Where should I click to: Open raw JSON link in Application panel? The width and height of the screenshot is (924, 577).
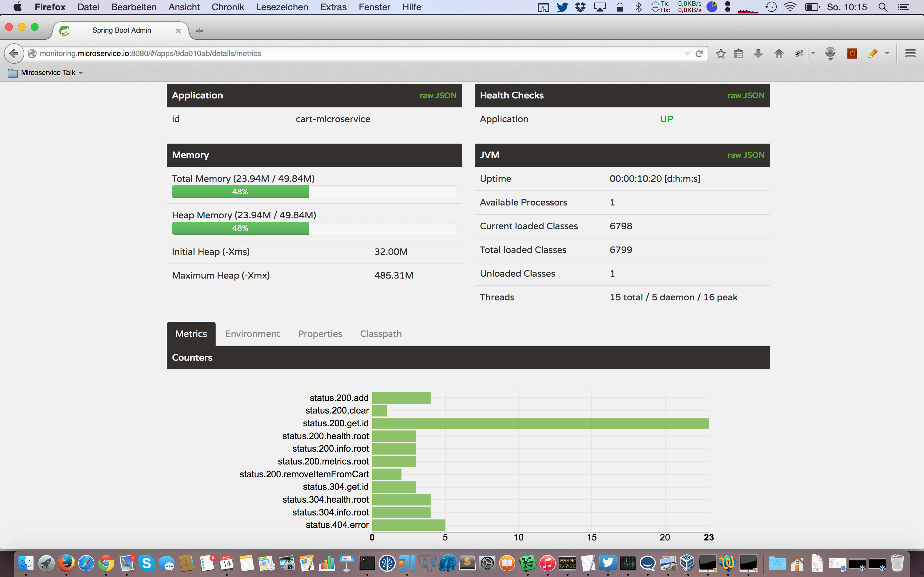438,96
